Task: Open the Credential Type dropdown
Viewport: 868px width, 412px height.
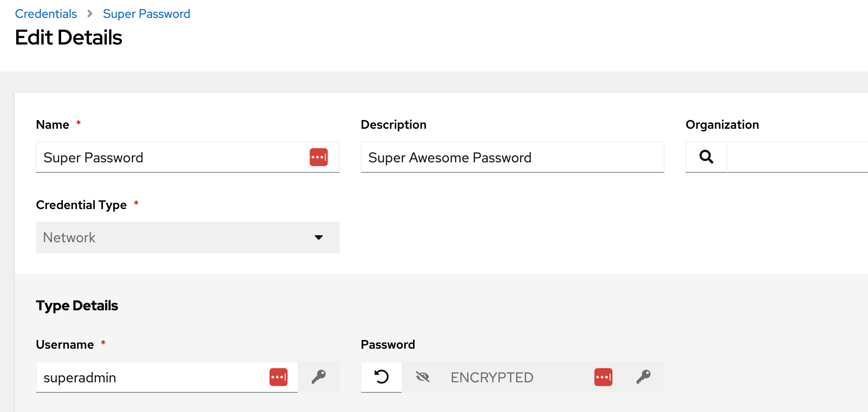Action: (175, 237)
